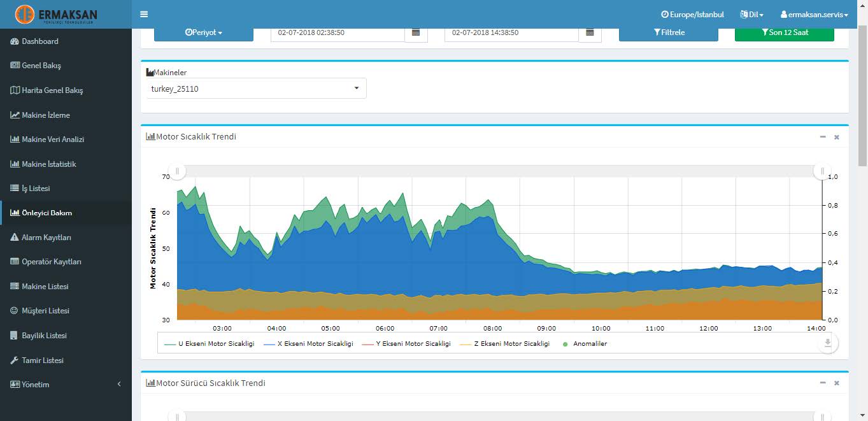Open Alarm Kayıtları in the sidebar

[46, 238]
